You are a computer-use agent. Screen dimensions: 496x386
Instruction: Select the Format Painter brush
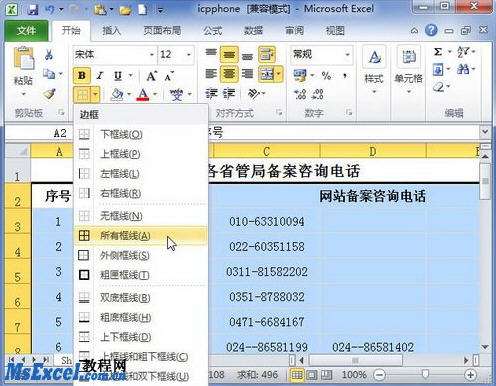49,94
